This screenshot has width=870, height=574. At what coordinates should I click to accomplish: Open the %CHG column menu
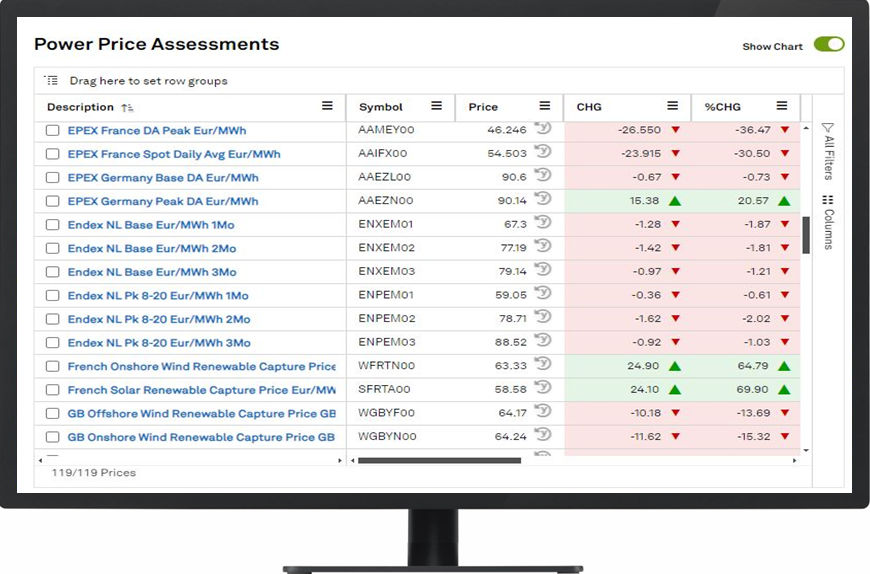(782, 106)
